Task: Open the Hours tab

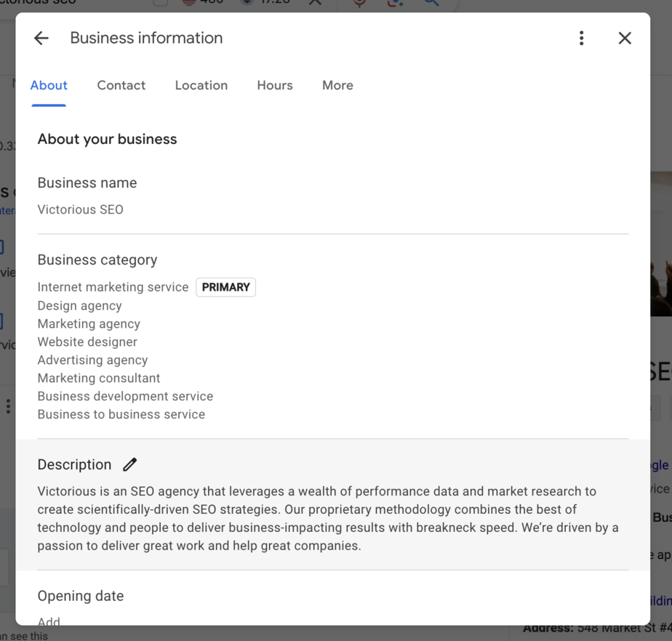Action: pos(274,85)
